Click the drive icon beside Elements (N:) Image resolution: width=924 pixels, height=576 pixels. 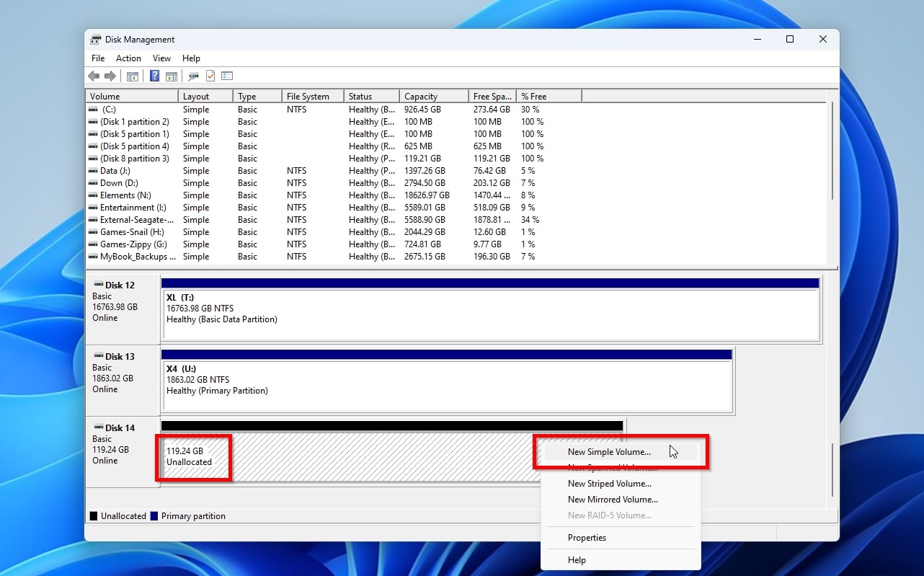tap(94, 195)
